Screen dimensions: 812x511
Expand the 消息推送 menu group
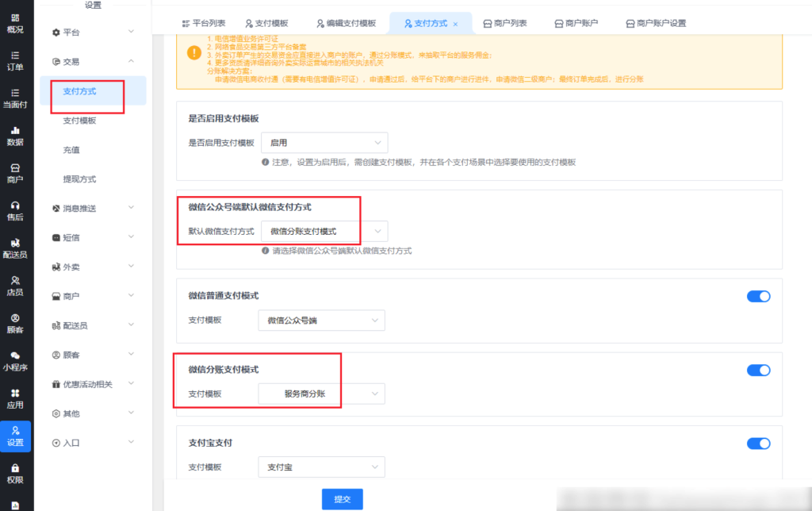click(x=93, y=208)
